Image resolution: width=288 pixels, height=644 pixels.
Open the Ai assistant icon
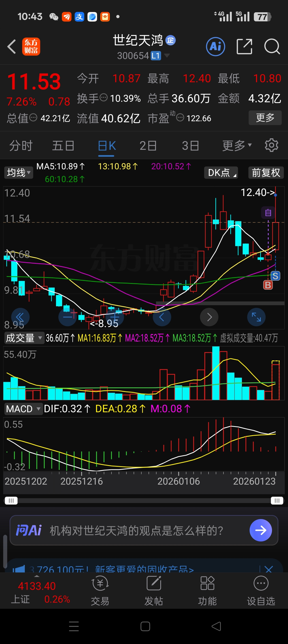click(x=215, y=46)
